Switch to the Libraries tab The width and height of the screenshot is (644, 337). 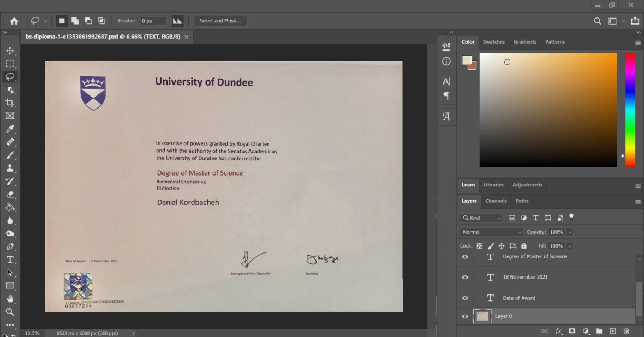click(493, 185)
